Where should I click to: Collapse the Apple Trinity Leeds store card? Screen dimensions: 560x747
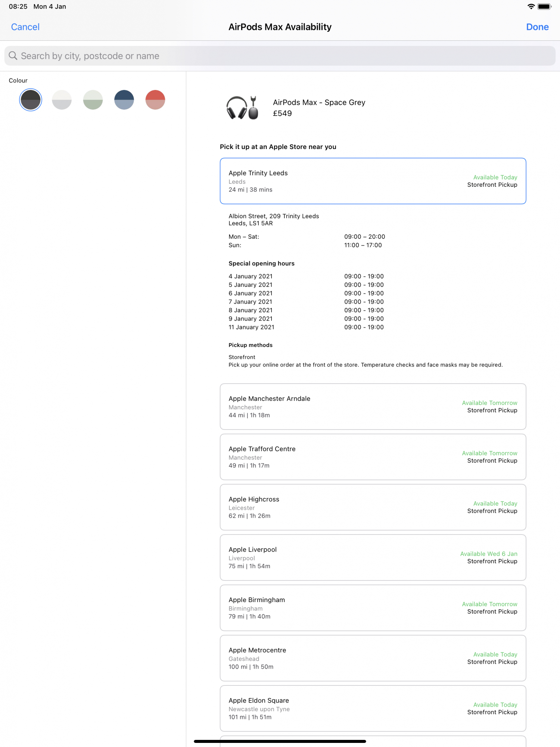coord(373,181)
